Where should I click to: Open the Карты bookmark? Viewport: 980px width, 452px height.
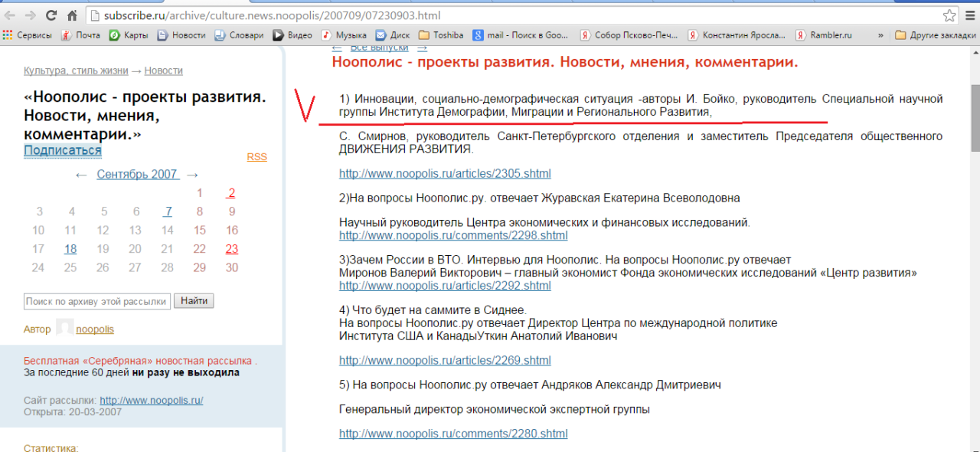click(x=129, y=34)
